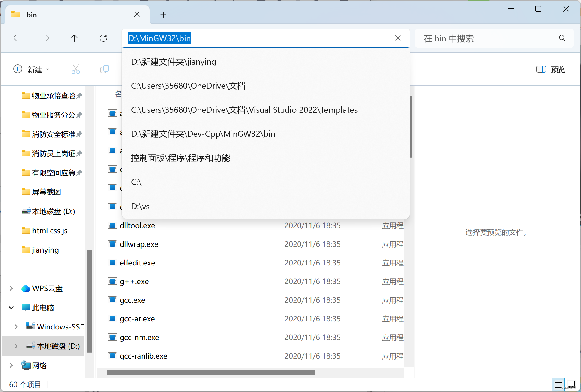Click the Cut scissors icon
581x392 pixels.
76,69
